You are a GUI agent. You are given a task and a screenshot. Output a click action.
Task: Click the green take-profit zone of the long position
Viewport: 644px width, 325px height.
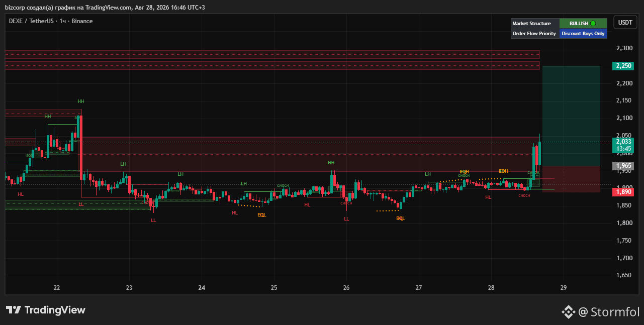[x=571, y=116]
